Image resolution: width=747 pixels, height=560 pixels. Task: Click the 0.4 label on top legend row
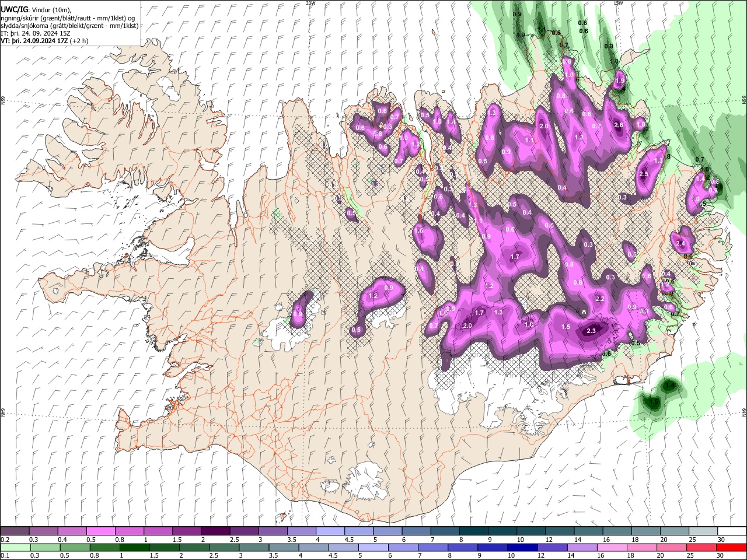click(x=62, y=540)
